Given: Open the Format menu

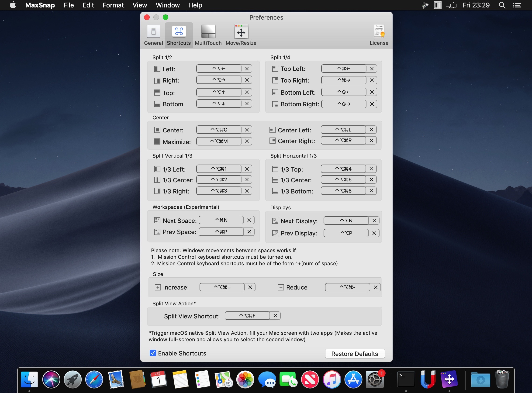Looking at the screenshot, I should [x=113, y=5].
